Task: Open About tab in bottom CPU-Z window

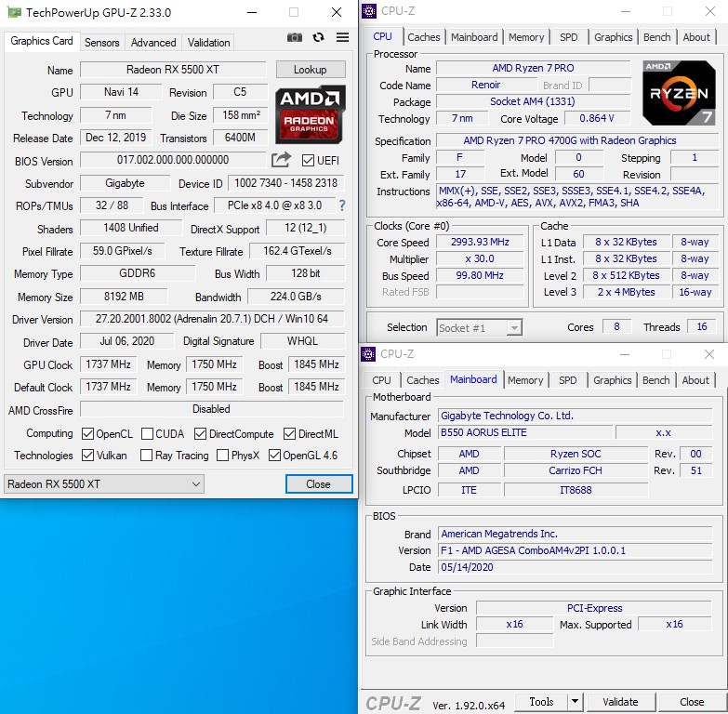Action: [695, 380]
